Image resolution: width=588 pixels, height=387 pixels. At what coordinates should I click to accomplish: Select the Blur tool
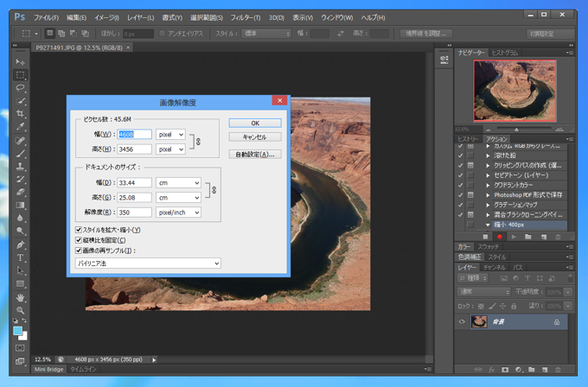(20, 218)
